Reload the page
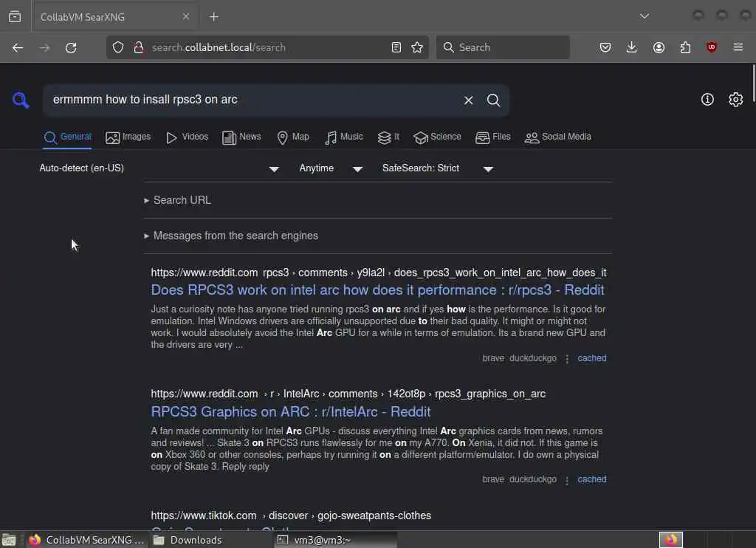Viewport: 756px width, 548px height. tap(71, 47)
